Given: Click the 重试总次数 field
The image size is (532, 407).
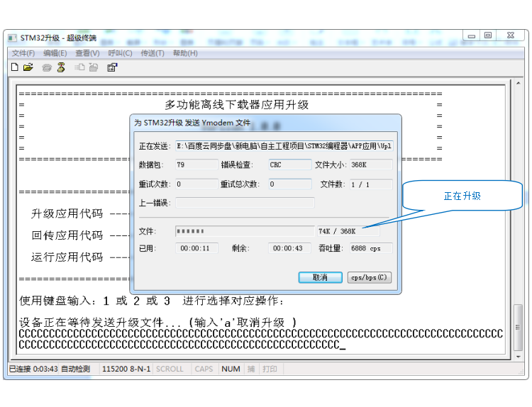Looking at the screenshot, I should 290,184.
